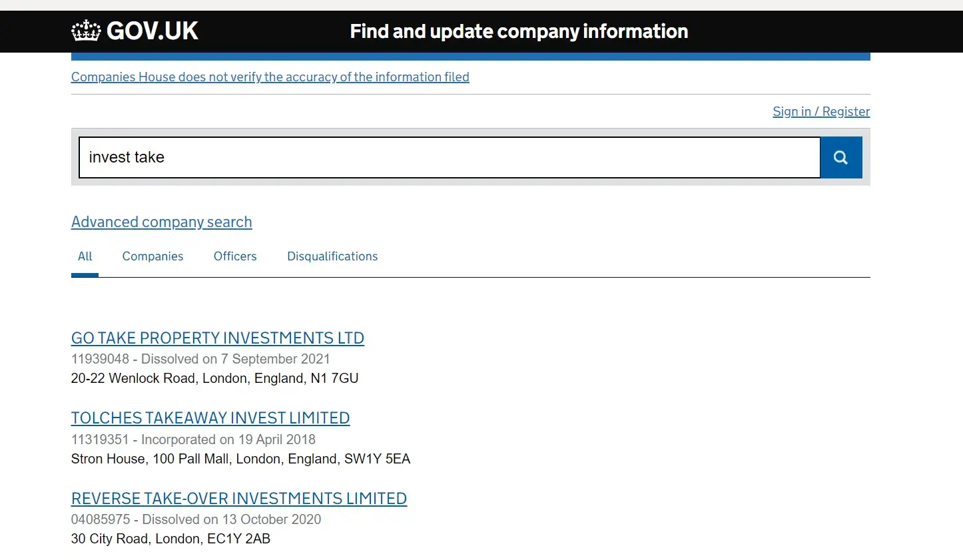This screenshot has height=560, width=963.
Task: Click 'Dissolved on 7 September 2021' status text
Action: pos(236,359)
